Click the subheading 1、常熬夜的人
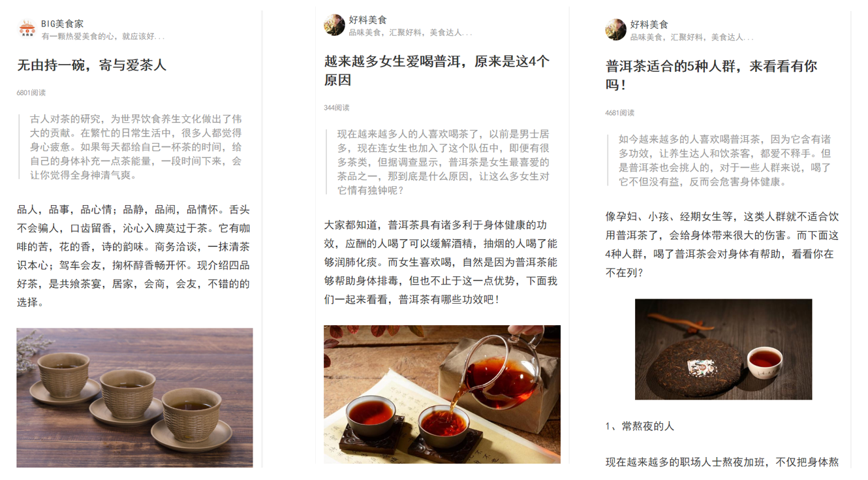 tap(640, 426)
